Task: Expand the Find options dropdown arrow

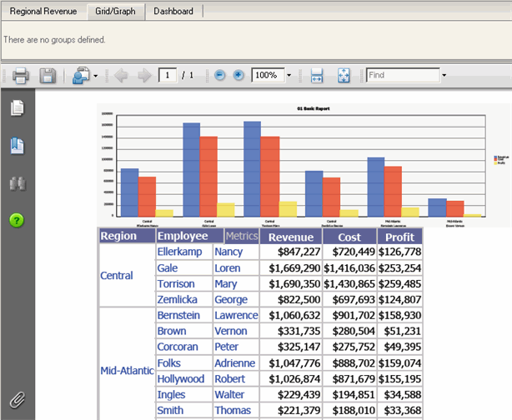Action: [x=444, y=76]
